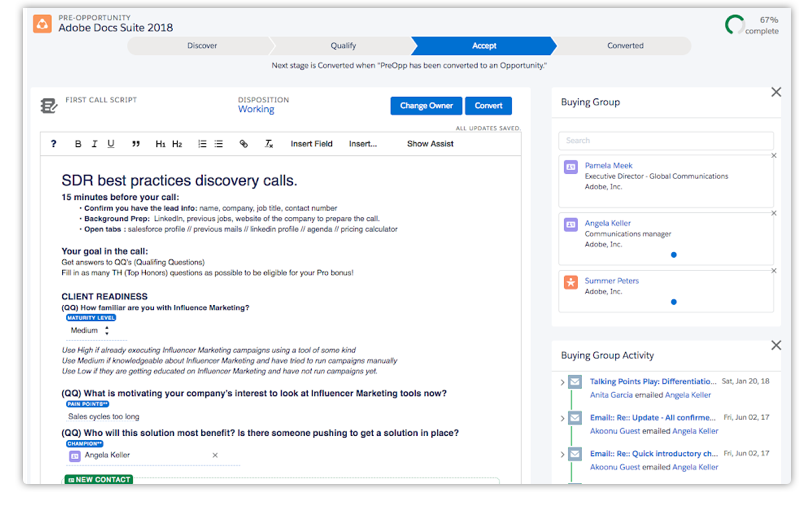The width and height of the screenshot is (799, 527).
Task: Click the Sales cycles too long field
Action: click(x=103, y=416)
